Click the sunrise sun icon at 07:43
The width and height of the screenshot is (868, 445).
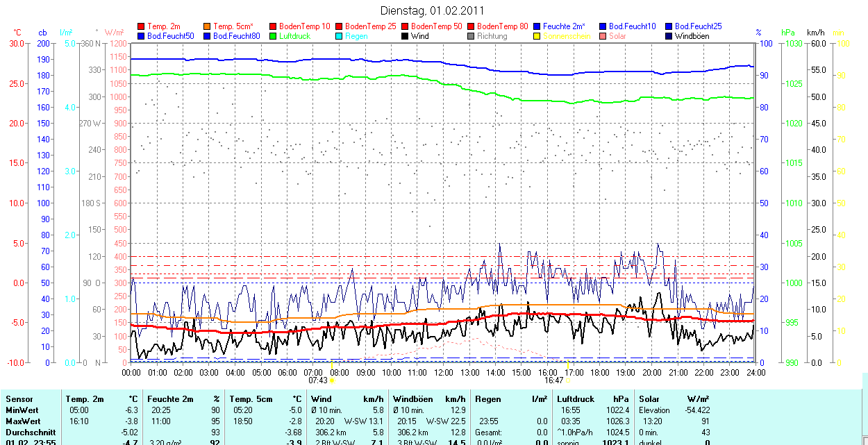pos(332,380)
